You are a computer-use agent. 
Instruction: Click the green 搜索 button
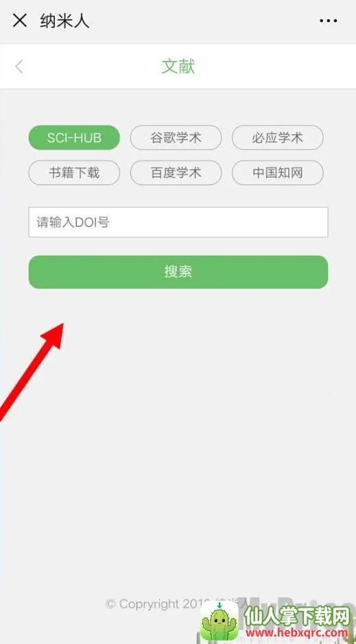pos(178,272)
